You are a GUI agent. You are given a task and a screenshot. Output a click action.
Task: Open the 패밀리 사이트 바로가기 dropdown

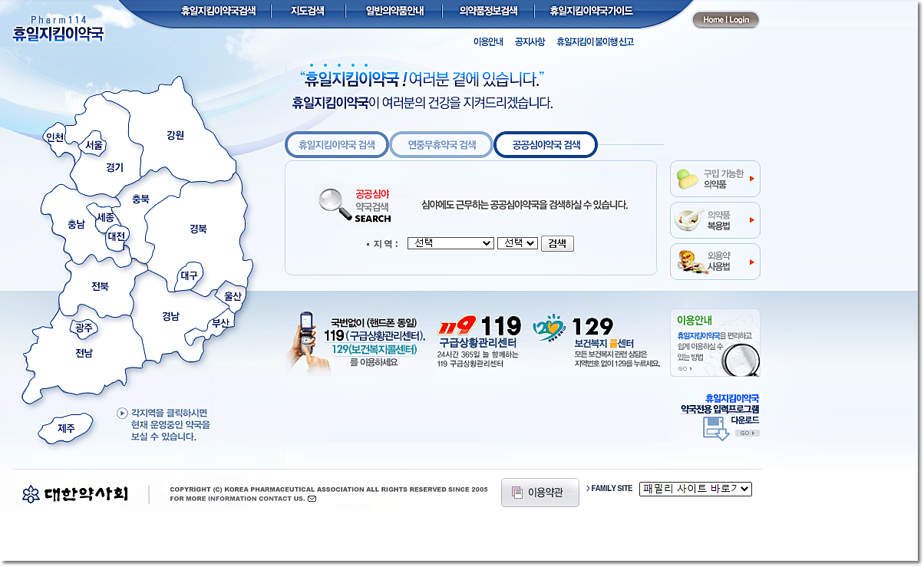pyautogui.click(x=695, y=489)
